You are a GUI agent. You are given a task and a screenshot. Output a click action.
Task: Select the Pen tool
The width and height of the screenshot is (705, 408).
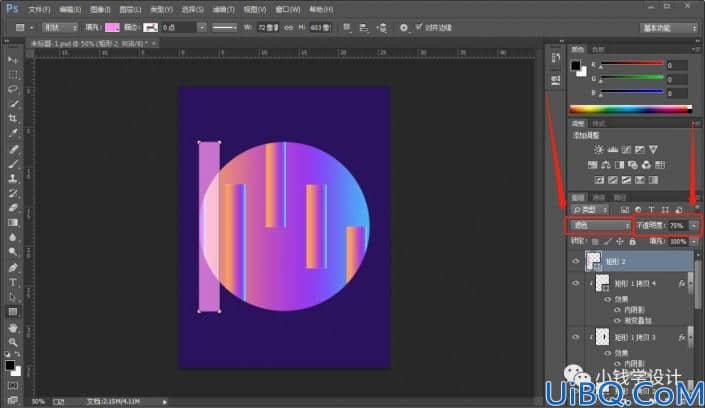pos(13,268)
